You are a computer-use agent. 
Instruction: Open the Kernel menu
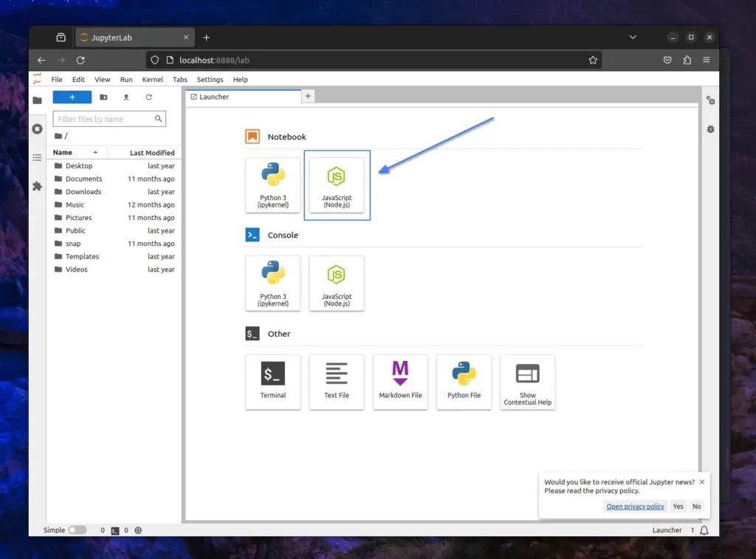(x=152, y=80)
